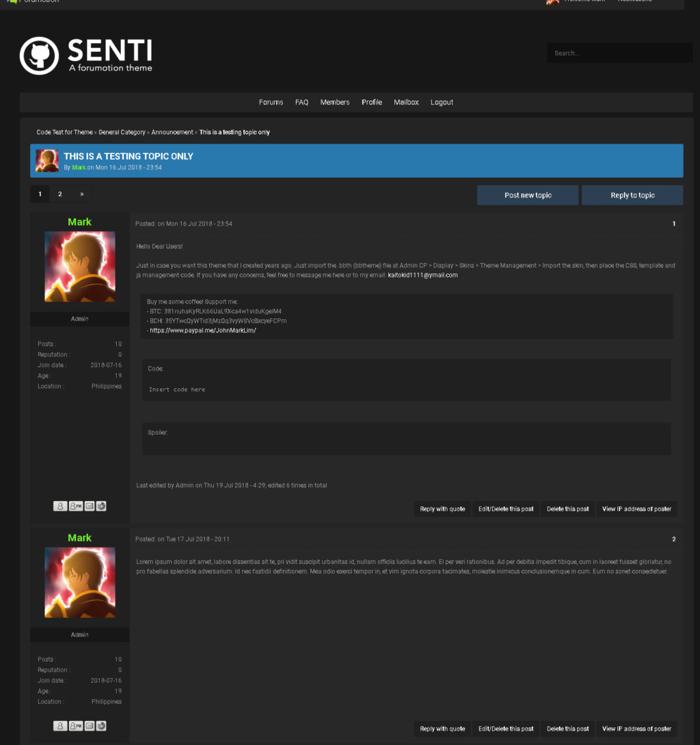Go to page 2 of the topic
This screenshot has height=745, width=700.
(x=60, y=194)
